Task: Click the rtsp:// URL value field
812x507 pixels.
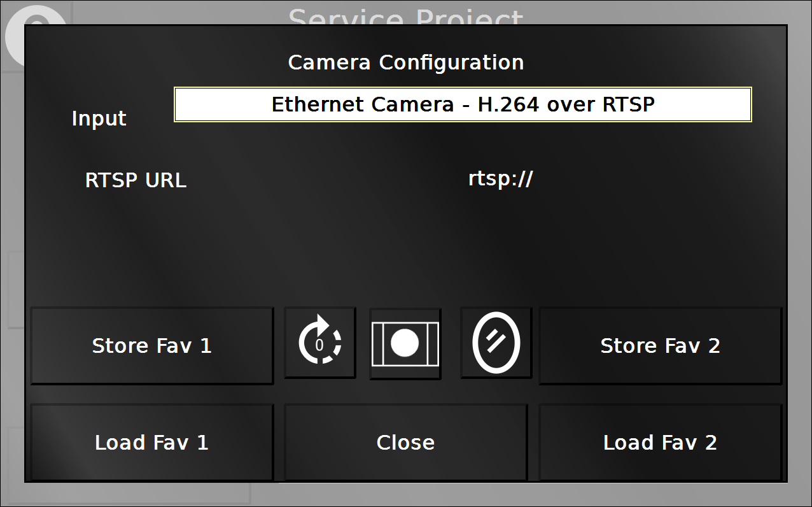Action: click(x=500, y=180)
